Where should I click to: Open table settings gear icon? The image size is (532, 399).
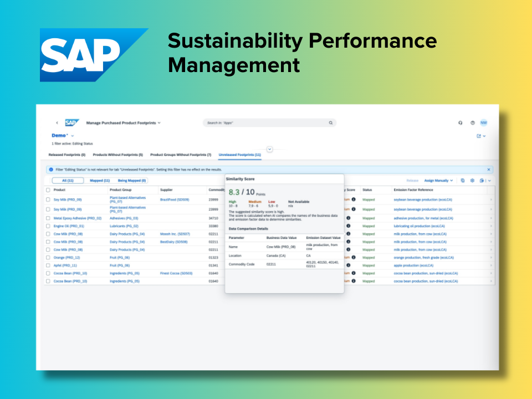[472, 181]
